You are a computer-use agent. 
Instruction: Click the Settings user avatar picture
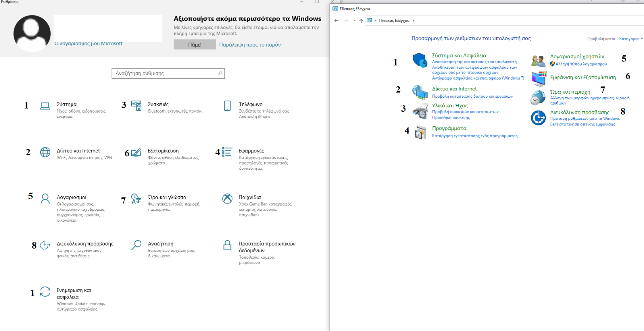pyautogui.click(x=32, y=34)
